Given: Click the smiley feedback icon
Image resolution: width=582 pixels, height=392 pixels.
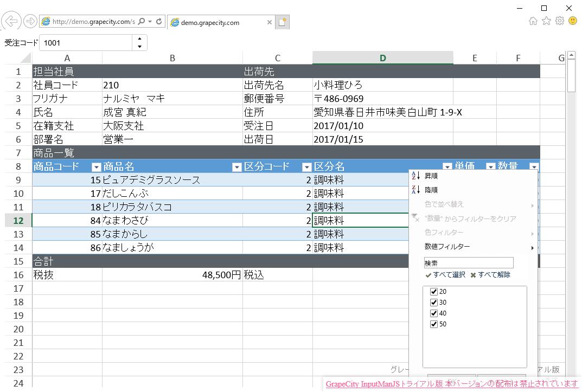Looking at the screenshot, I should click(573, 21).
